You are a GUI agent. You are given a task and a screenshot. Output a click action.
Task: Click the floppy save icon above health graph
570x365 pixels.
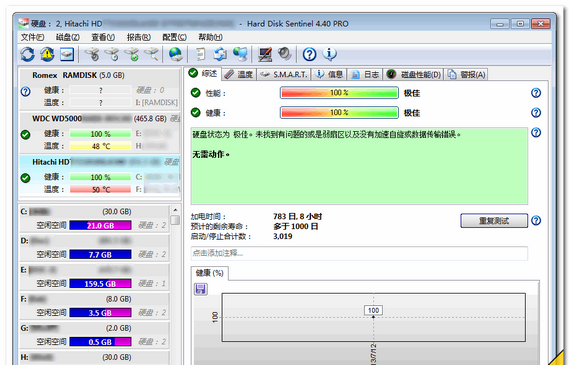201,289
